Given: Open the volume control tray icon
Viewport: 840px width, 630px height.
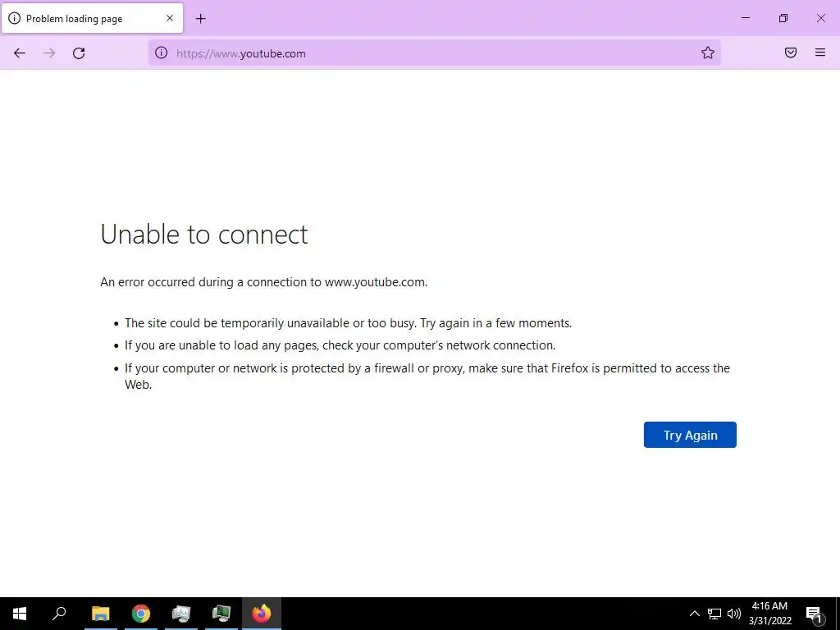Looking at the screenshot, I should point(734,614).
